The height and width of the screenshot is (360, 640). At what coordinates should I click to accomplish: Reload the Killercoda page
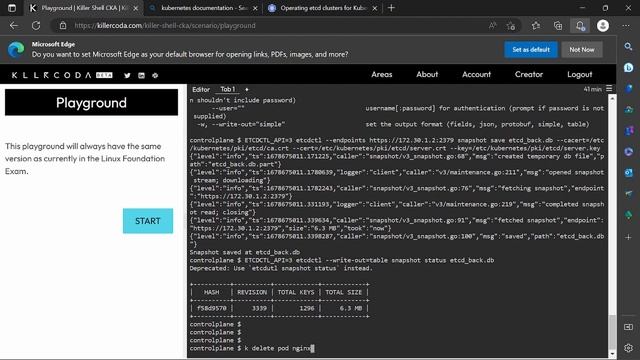[36, 26]
